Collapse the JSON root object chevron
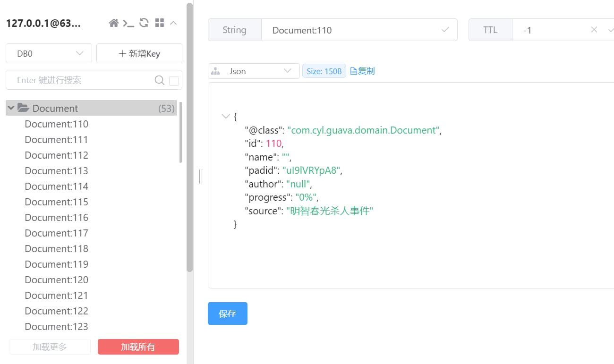 point(226,116)
